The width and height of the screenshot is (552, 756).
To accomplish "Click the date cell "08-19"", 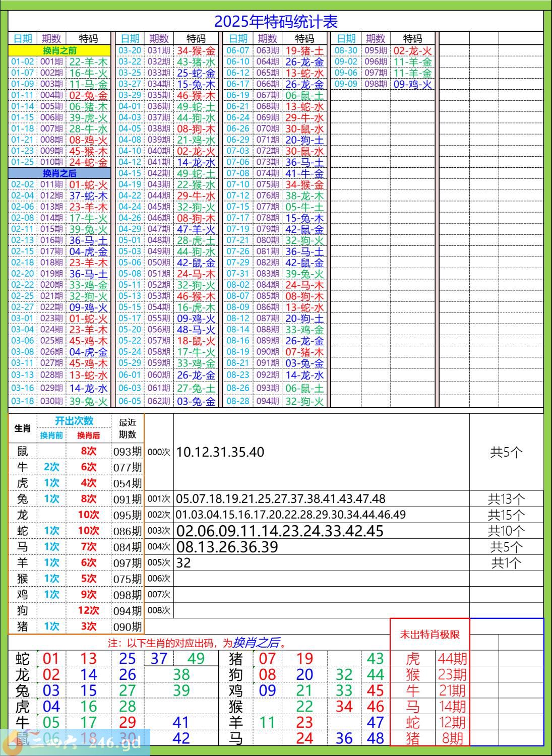I will coord(238,351).
